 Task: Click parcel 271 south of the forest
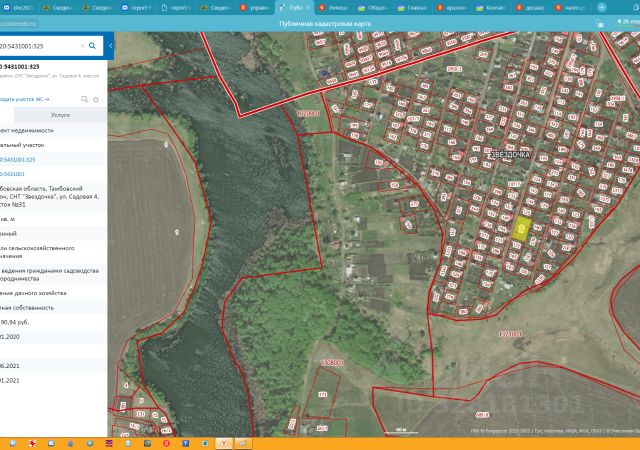322,394
